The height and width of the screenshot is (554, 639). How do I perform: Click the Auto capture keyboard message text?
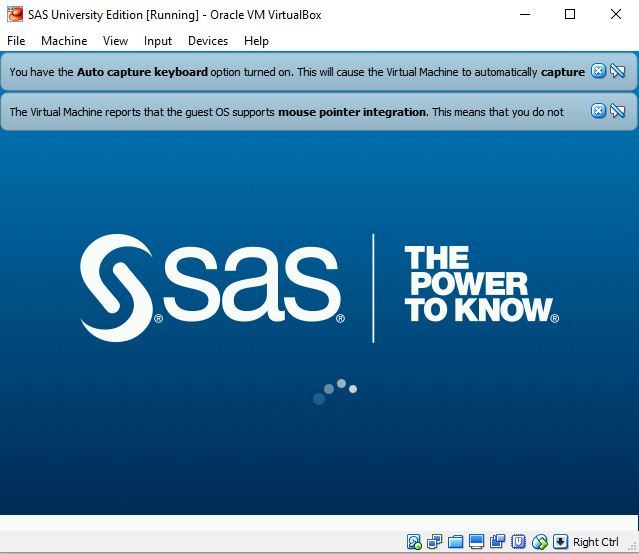click(297, 72)
